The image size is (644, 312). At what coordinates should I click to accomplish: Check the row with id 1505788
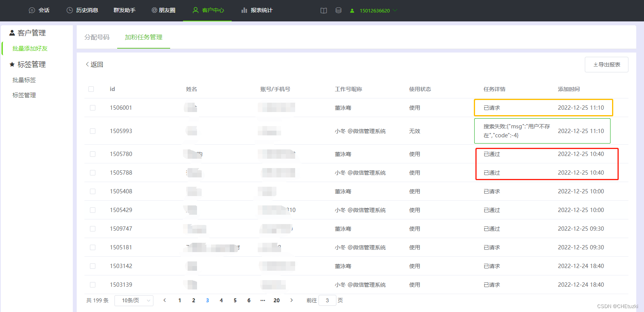point(93,173)
